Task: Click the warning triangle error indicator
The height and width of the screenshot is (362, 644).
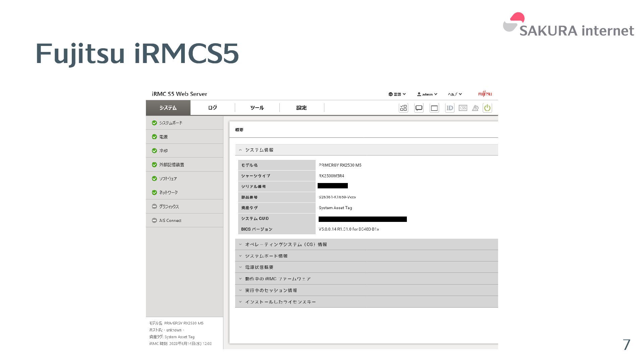Action: point(475,108)
